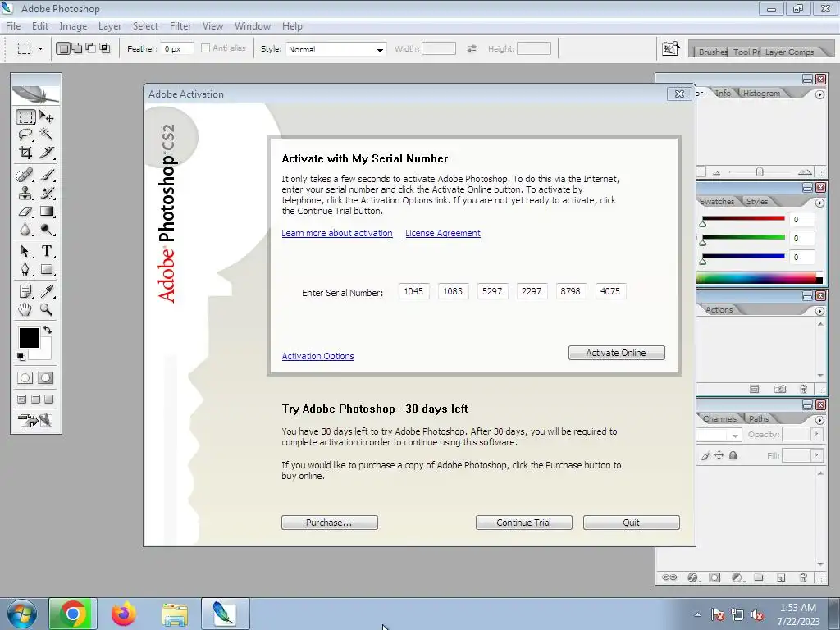
Task: Select the Path Selection tool
Action: 25,251
